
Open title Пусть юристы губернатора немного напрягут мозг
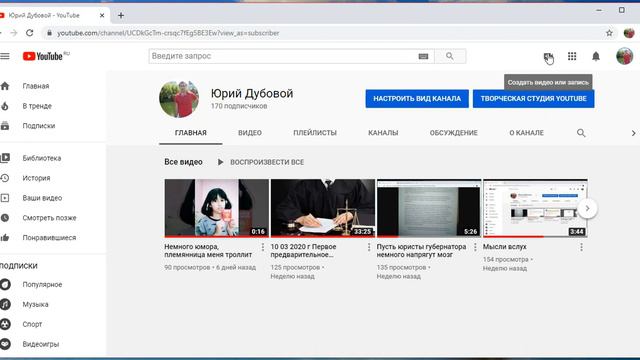421,251
